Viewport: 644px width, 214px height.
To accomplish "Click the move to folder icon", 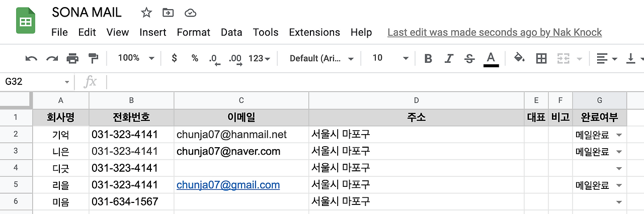I will (x=169, y=13).
